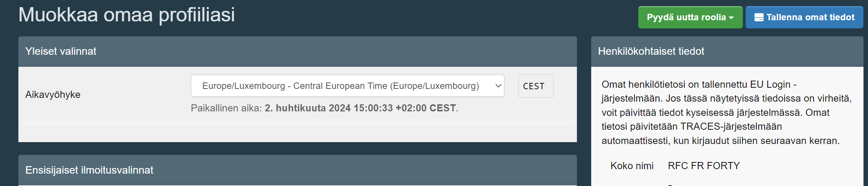This screenshot has height=186, width=868.
Task: Click the Henkilökohtaiset tiedot panel header
Action: pyautogui.click(x=727, y=51)
